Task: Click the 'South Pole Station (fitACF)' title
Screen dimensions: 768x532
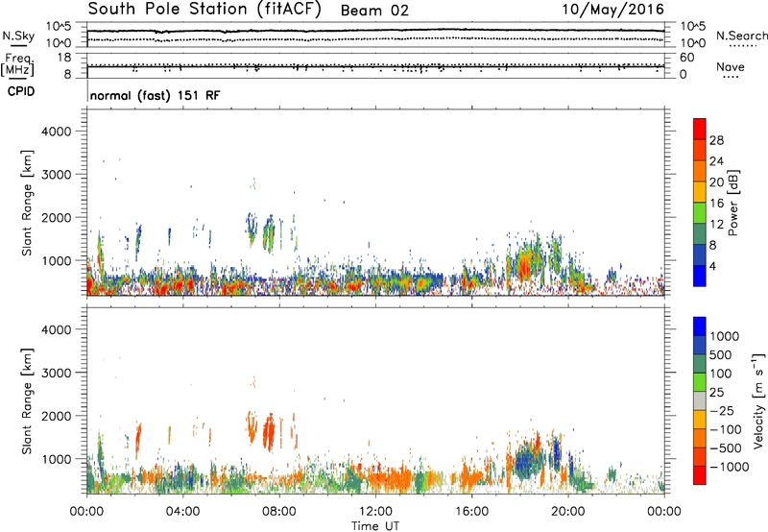Action: [204, 9]
